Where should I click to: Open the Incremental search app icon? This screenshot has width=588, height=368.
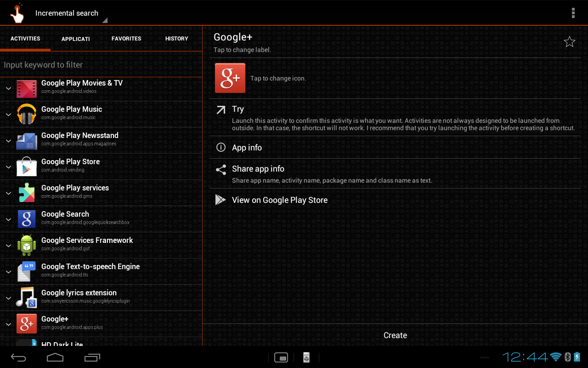pos(17,12)
